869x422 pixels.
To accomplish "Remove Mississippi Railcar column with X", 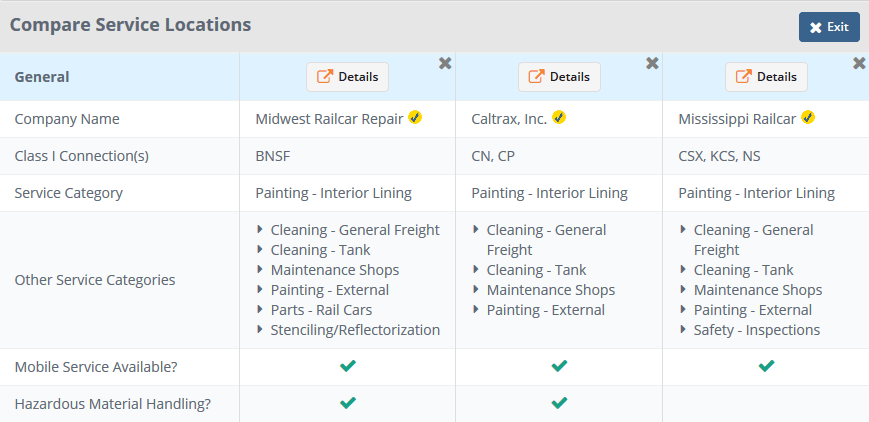I will [x=859, y=63].
